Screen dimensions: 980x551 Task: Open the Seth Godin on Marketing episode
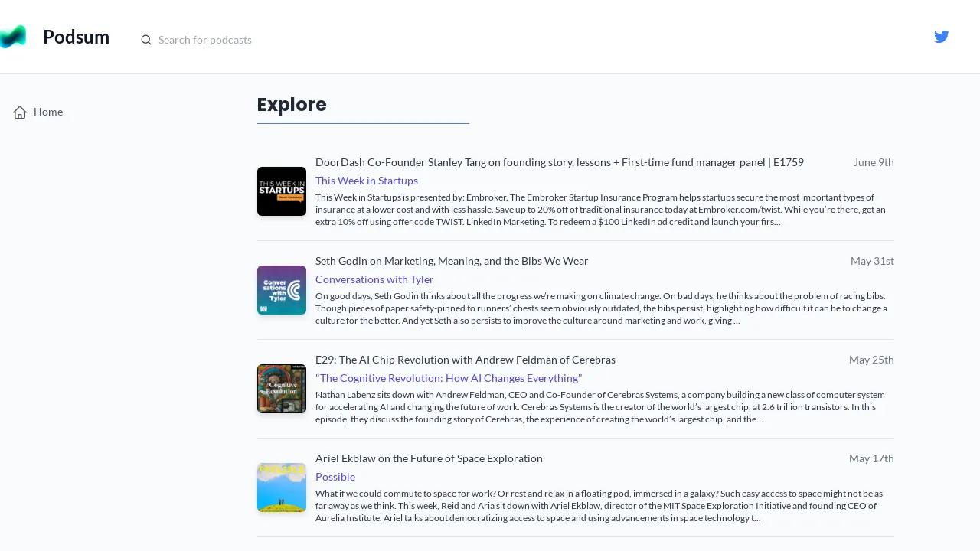(x=452, y=261)
